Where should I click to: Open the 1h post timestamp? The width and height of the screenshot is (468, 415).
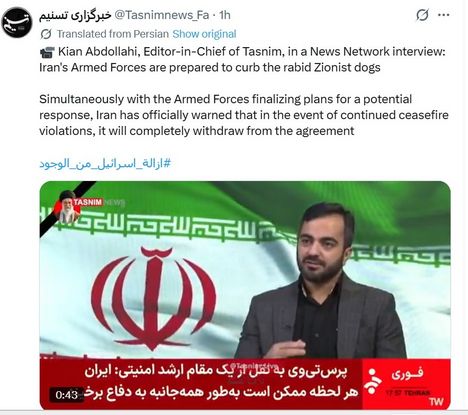pos(225,15)
